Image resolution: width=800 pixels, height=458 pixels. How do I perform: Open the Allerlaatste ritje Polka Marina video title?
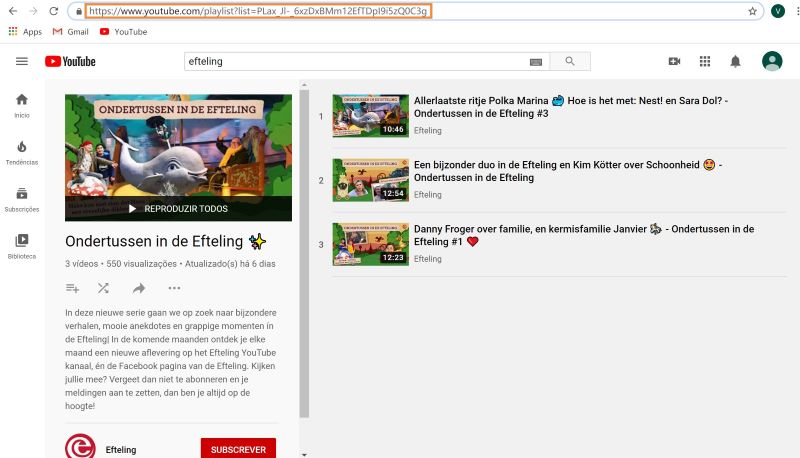pos(571,107)
